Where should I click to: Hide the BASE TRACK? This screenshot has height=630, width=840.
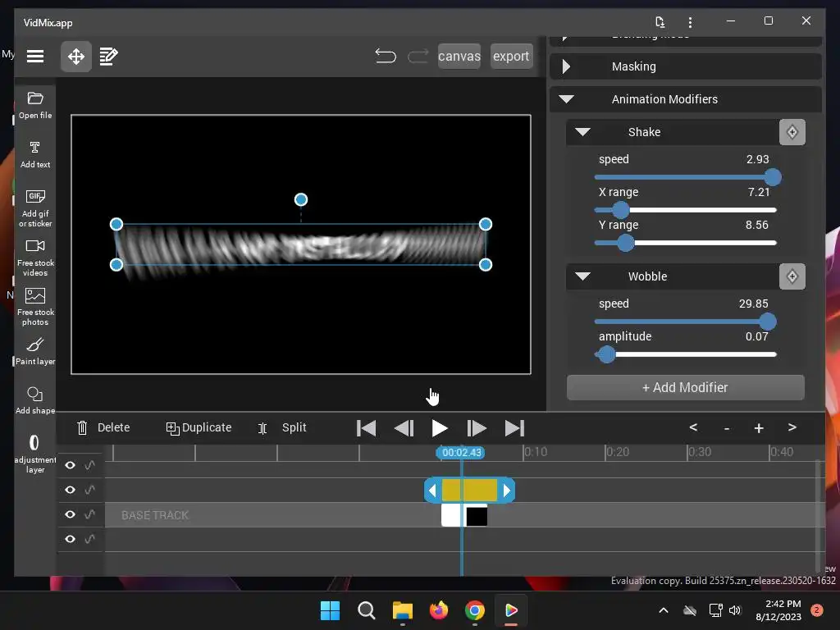click(71, 514)
